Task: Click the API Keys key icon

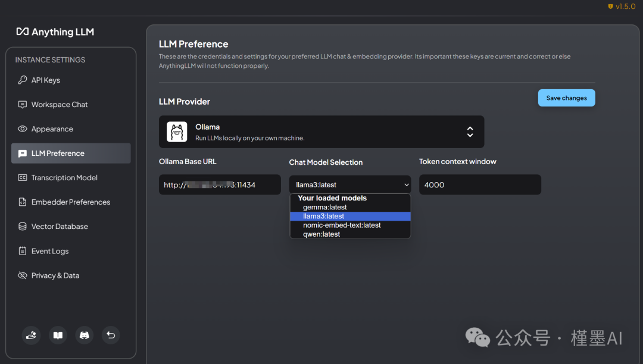Action: 23,80
